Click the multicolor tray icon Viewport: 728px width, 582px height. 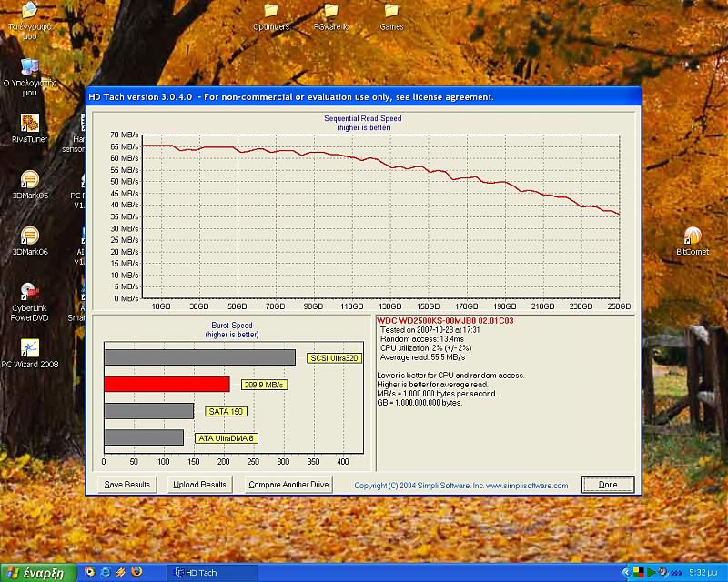640,573
